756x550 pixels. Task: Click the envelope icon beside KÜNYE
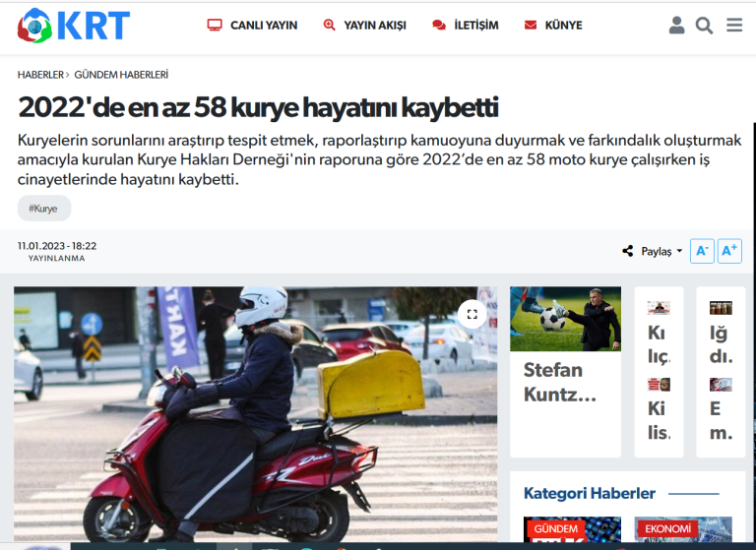pyautogui.click(x=531, y=25)
